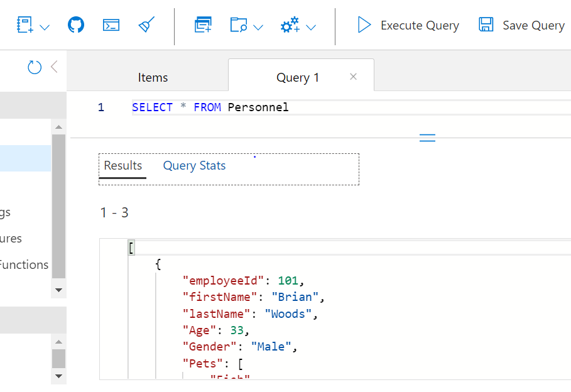The height and width of the screenshot is (392, 571).
Task: Close the Query 1 tab
Action: pos(353,77)
